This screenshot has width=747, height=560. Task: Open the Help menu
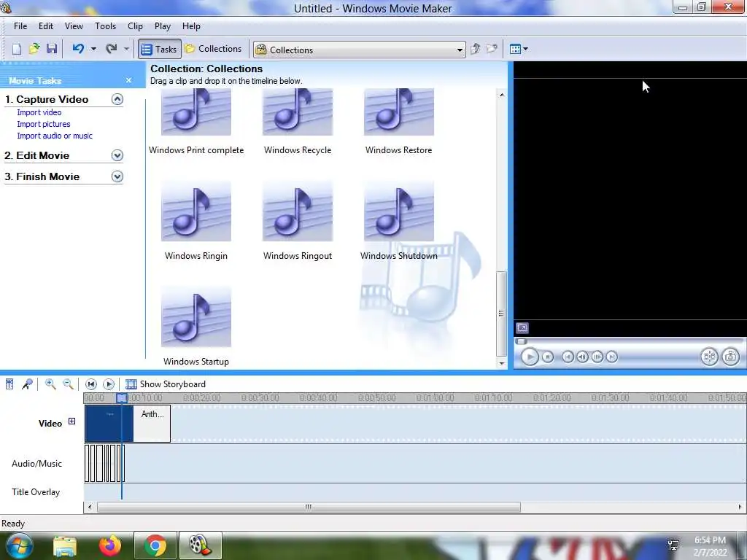pos(192,26)
